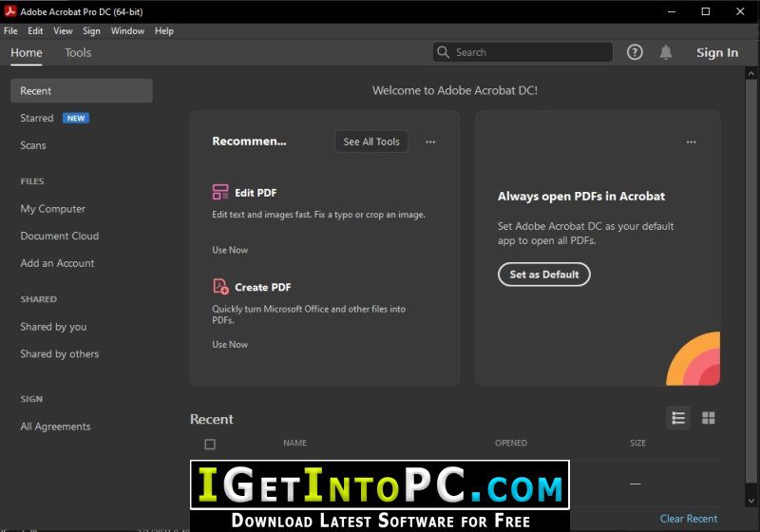
Task: Open Shared by others
Action: coord(60,354)
